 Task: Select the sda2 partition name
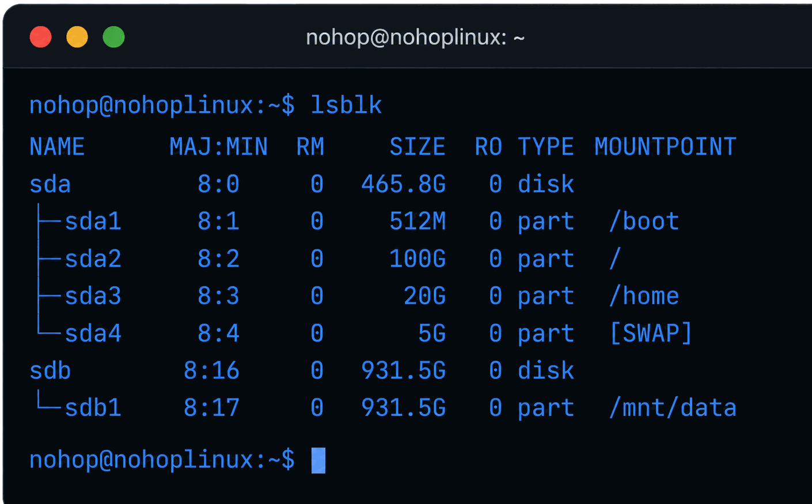93,259
